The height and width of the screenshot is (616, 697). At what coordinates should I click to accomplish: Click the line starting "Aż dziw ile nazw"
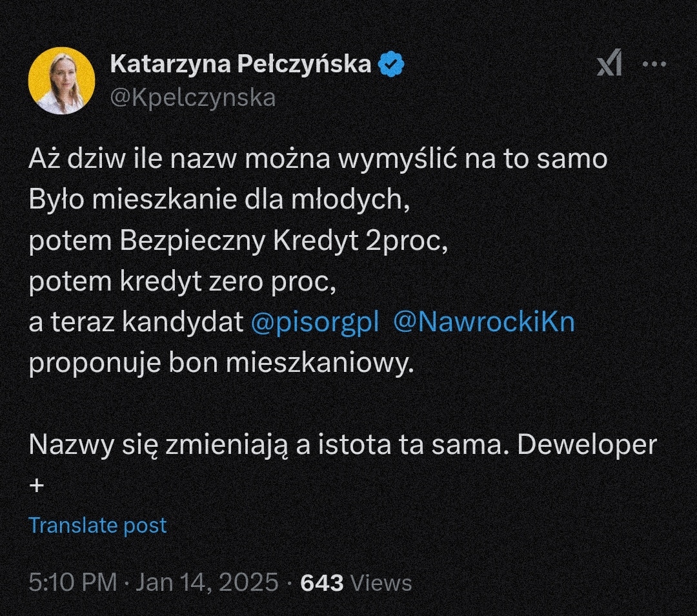(318, 159)
